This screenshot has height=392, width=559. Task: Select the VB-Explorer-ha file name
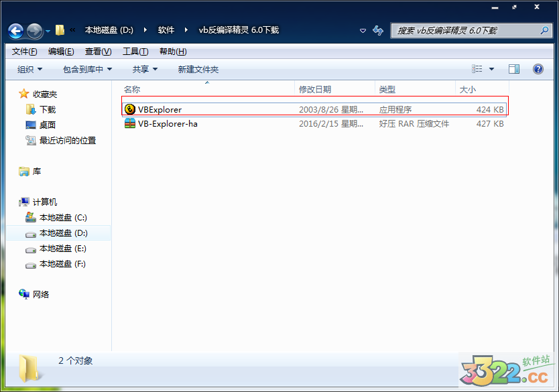coord(168,124)
